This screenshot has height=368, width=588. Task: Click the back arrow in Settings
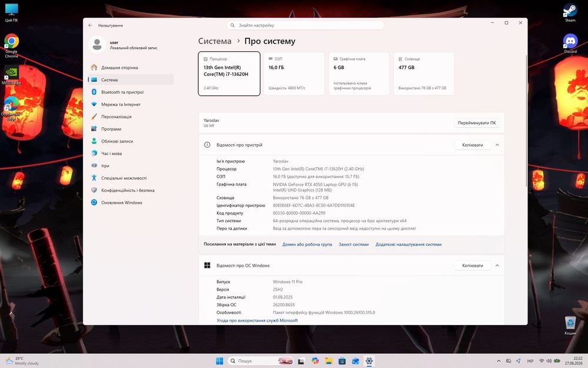coord(91,25)
